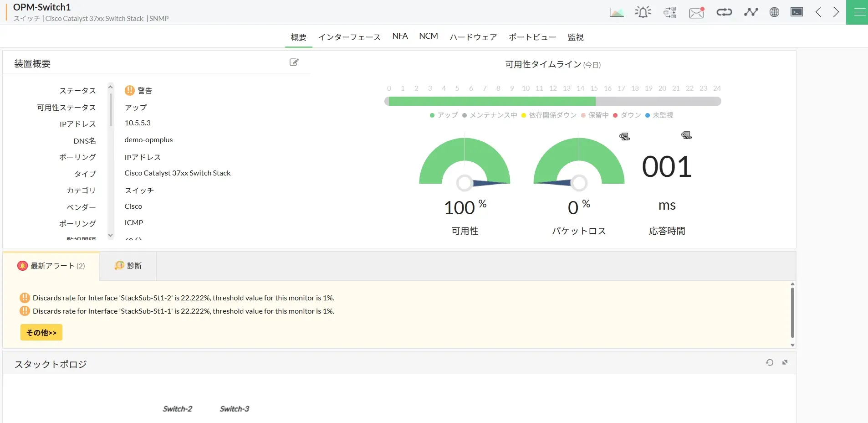Screen dimensions: 868x423
Task: Go to previous device arrow
Action: coord(818,12)
